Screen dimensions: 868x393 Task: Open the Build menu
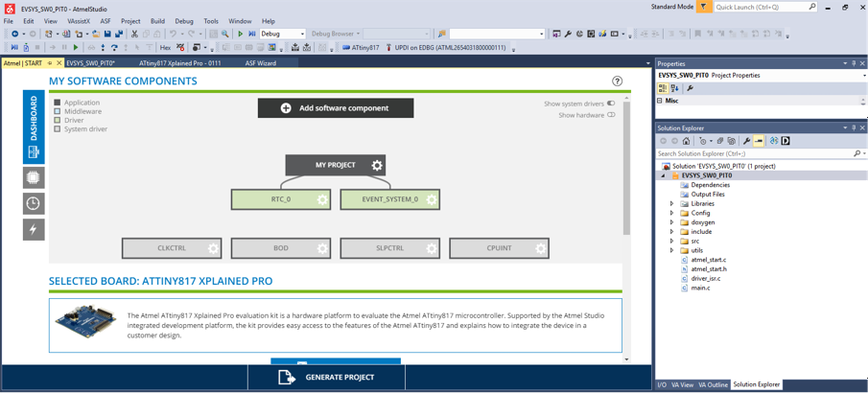click(157, 21)
